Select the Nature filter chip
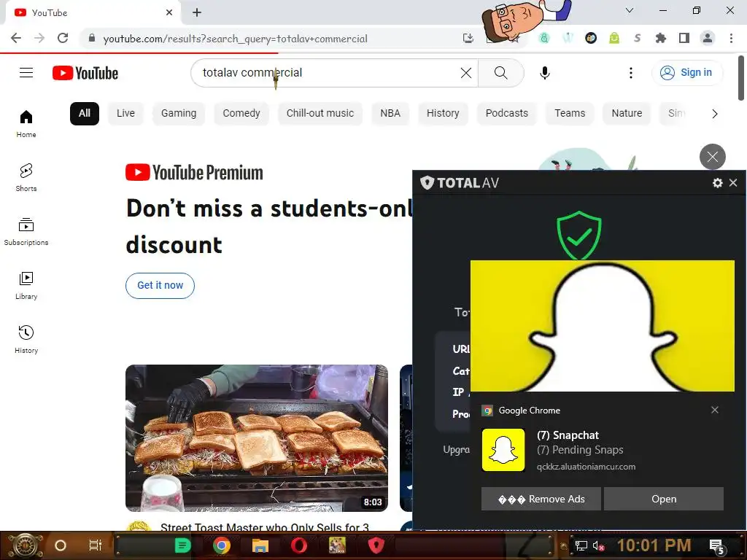The height and width of the screenshot is (560, 747). (x=627, y=113)
